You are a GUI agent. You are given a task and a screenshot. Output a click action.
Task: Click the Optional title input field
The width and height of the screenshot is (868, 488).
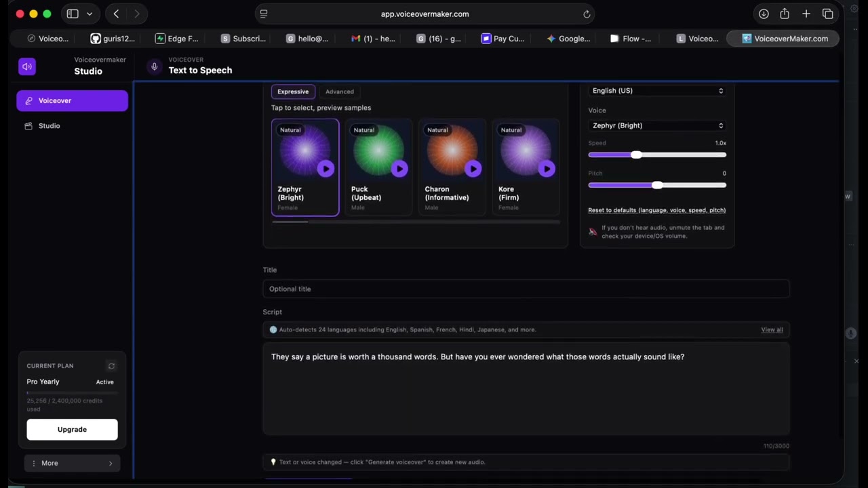coord(526,289)
